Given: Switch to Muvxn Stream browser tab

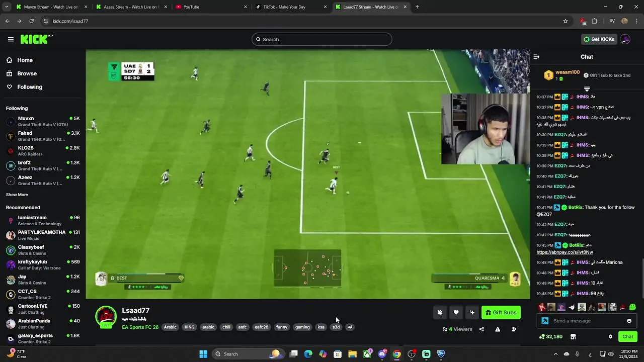Looking at the screenshot, I should click(x=48, y=7).
